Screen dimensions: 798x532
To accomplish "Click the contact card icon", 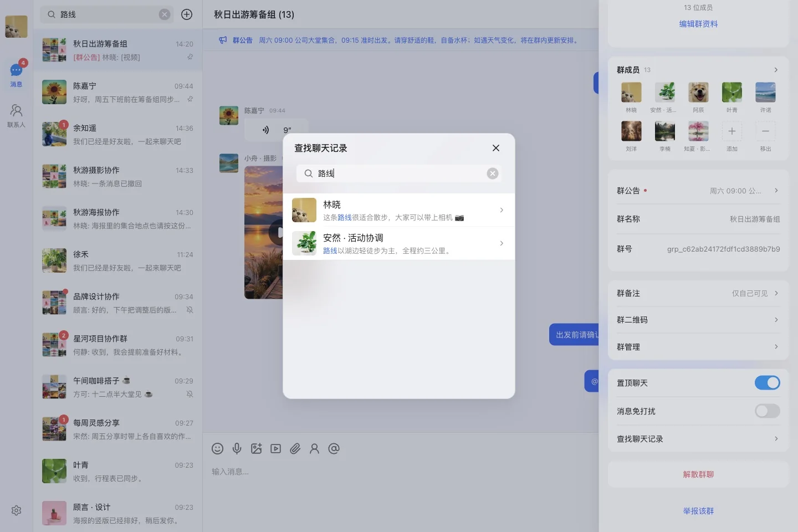I will (x=314, y=448).
